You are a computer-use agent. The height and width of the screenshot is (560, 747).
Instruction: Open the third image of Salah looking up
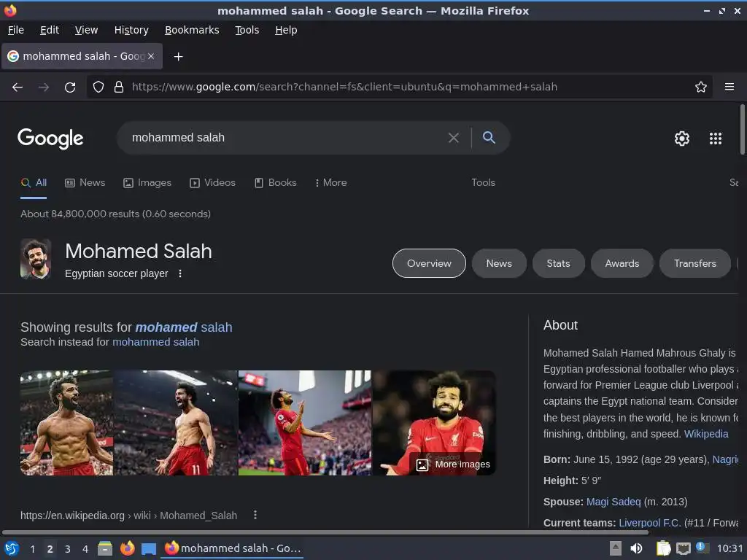[x=305, y=423]
